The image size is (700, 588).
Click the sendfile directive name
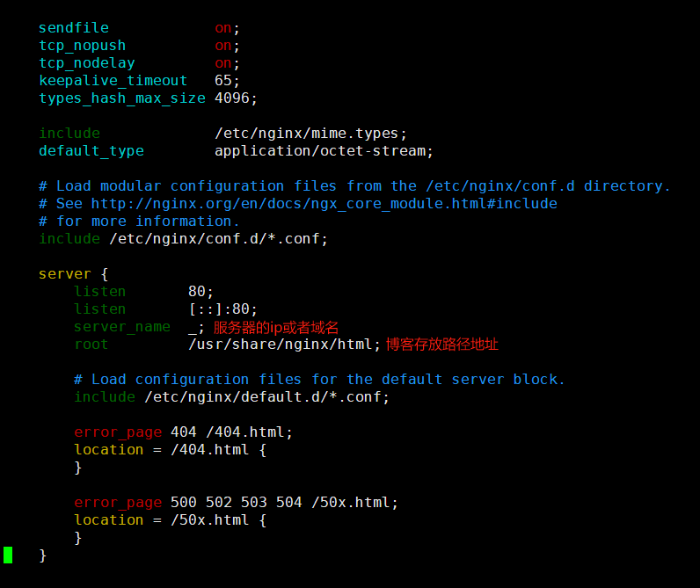74,27
